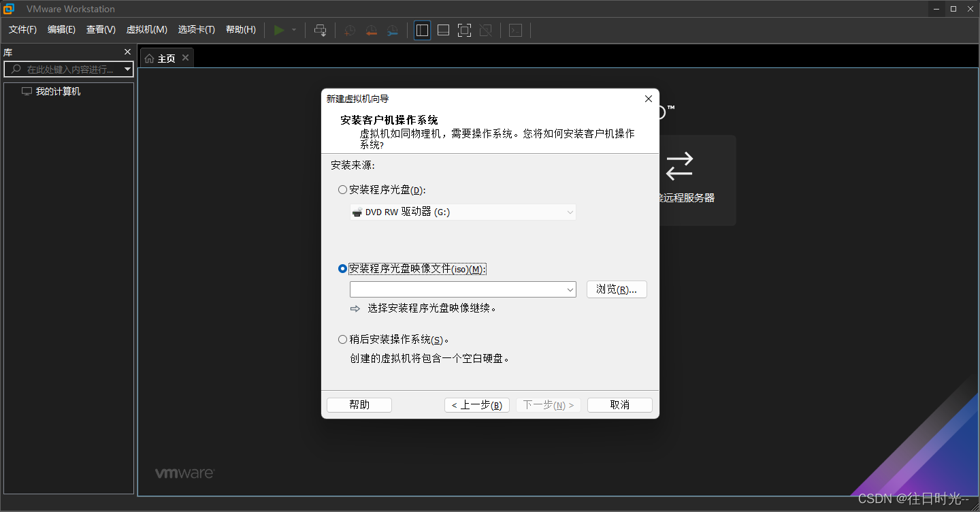Enter full screen mode icon
980x512 pixels.
pos(464,30)
